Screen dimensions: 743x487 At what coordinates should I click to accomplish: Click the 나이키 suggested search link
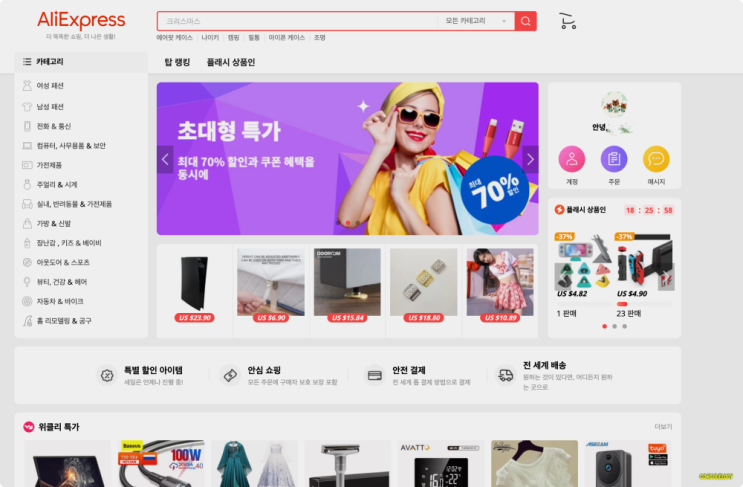pyautogui.click(x=210, y=37)
